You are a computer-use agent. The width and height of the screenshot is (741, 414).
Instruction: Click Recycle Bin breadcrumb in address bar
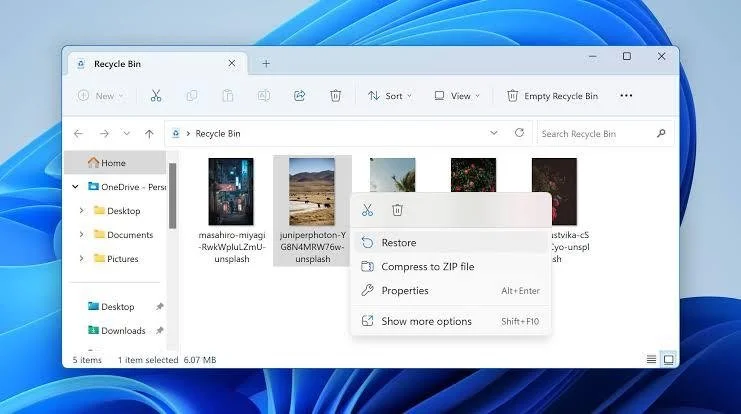(218, 134)
